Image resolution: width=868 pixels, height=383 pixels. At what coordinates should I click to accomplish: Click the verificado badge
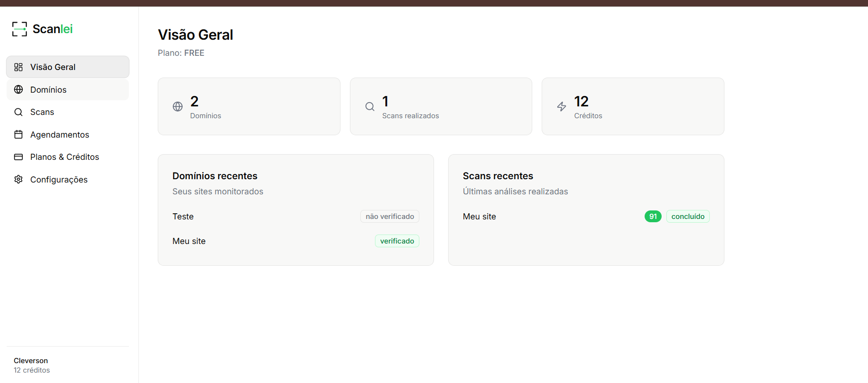click(397, 241)
